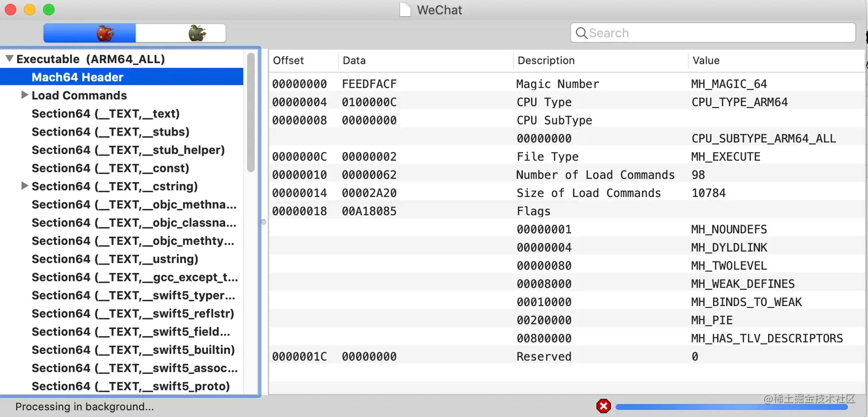Screen dimensions: 868x417
Task: Select Section64 (__TEXT,__swift5_typer... row
Action: [133, 295]
